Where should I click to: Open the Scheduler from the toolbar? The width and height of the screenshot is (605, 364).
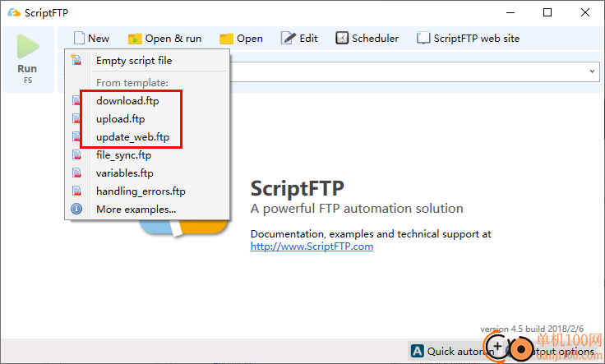[375, 39]
